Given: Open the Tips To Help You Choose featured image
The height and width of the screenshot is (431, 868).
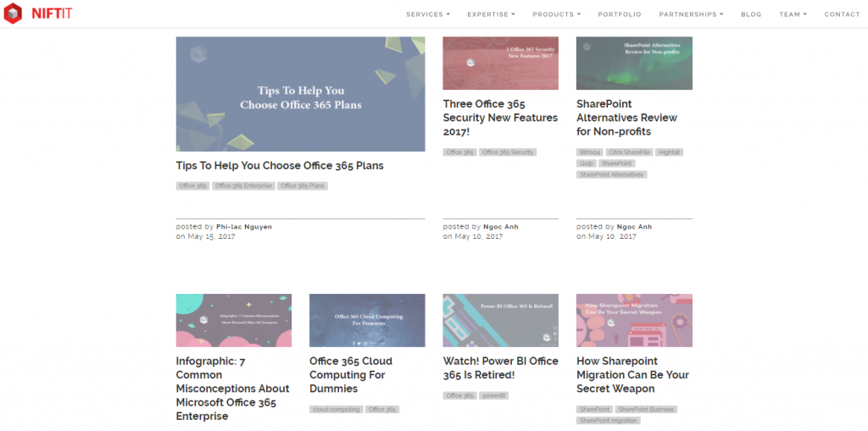Looking at the screenshot, I should (x=301, y=94).
